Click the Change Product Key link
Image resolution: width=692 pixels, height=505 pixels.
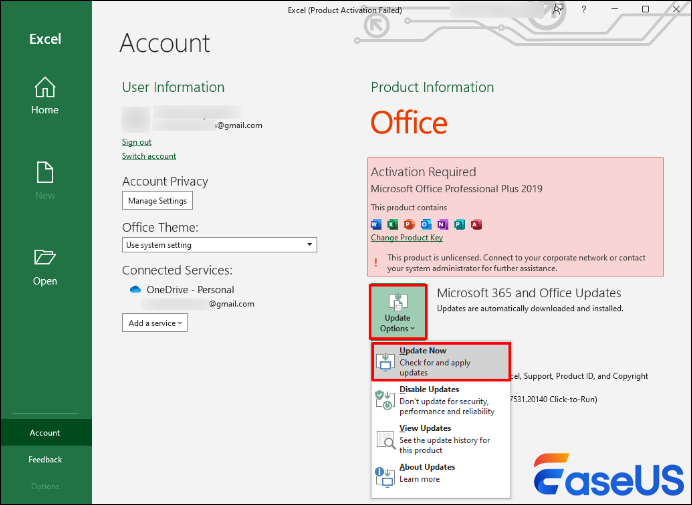[x=407, y=237]
